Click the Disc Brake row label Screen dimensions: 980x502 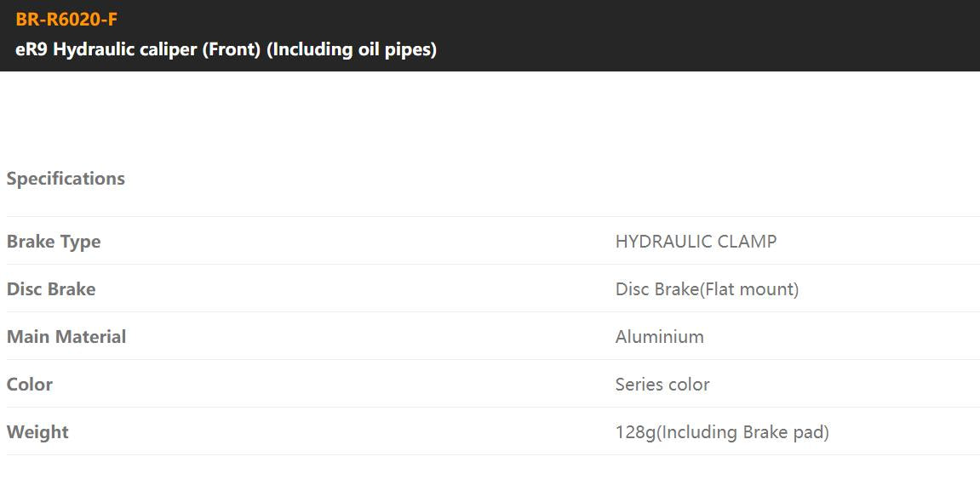(51, 289)
